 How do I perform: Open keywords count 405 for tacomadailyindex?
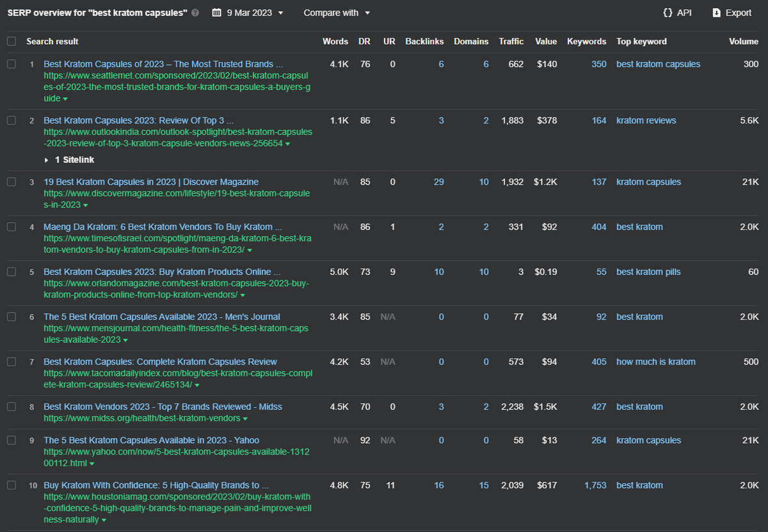pos(599,361)
